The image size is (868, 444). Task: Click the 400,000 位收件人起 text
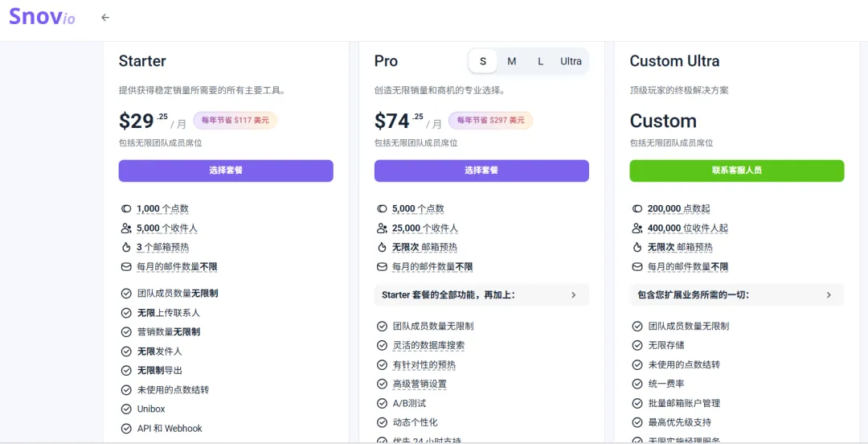(x=687, y=228)
